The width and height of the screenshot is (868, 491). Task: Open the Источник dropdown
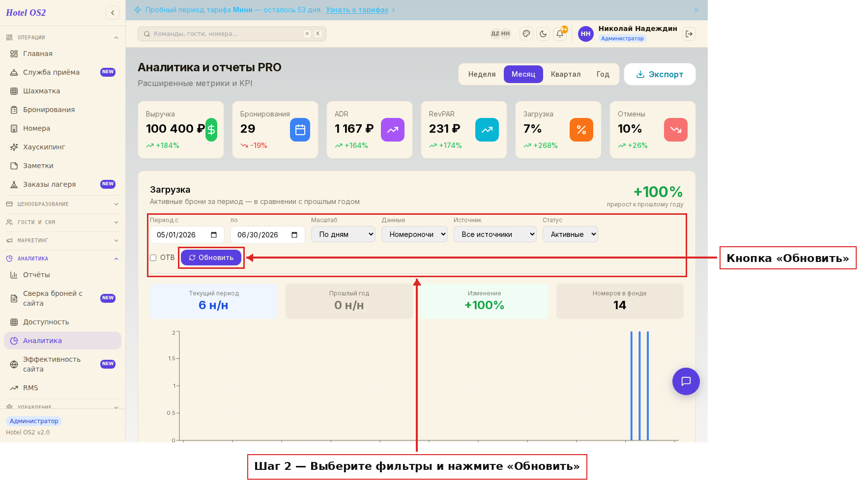pyautogui.click(x=495, y=234)
